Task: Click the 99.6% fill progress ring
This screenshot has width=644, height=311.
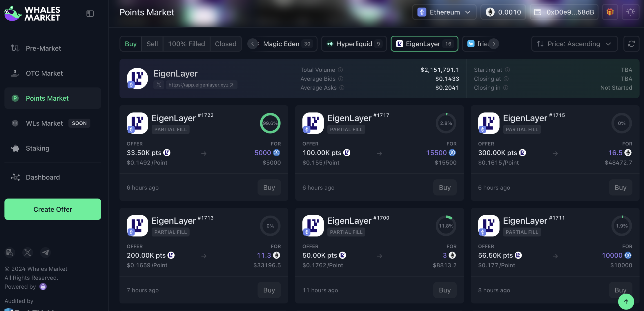Action: 270,123
